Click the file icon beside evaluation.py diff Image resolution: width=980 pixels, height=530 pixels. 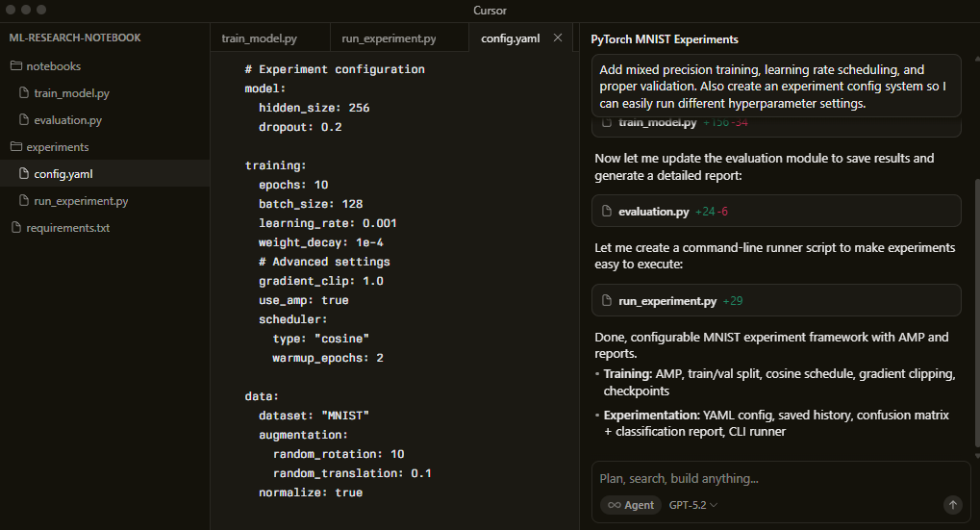(x=606, y=211)
